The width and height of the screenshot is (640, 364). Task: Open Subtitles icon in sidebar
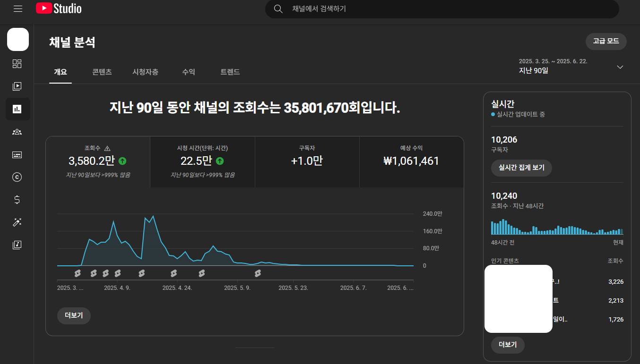click(x=17, y=154)
